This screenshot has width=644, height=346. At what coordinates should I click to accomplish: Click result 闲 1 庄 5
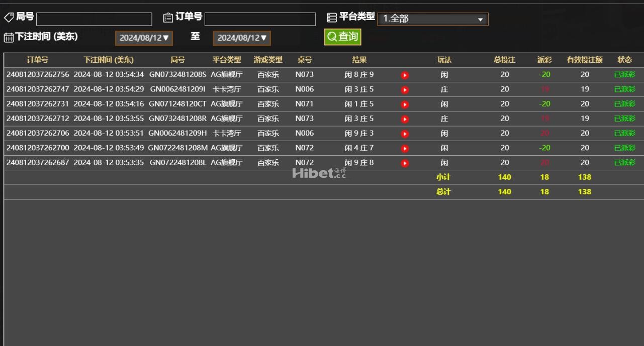pos(359,104)
